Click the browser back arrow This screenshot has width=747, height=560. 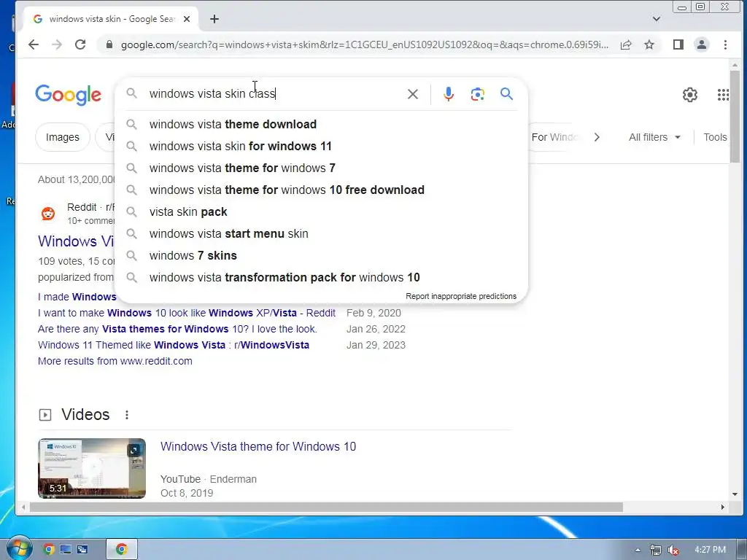pyautogui.click(x=34, y=44)
